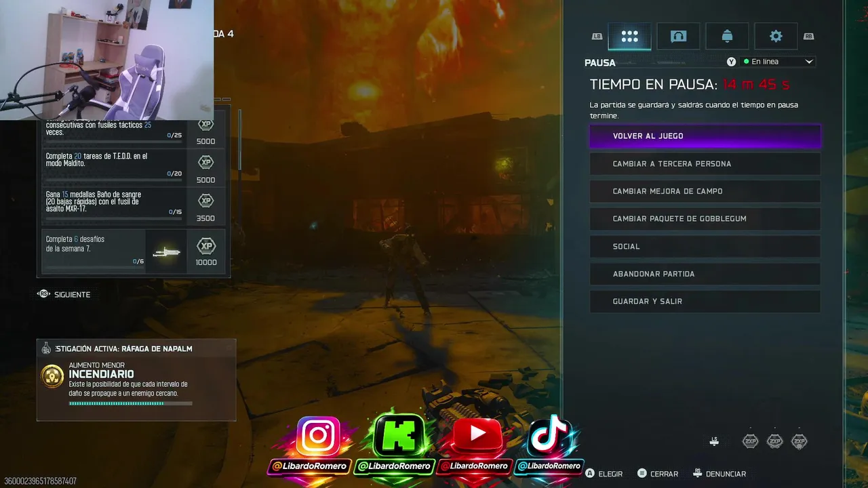
Task: Click the CERRAR menu-button prompt
Action: pos(657,474)
